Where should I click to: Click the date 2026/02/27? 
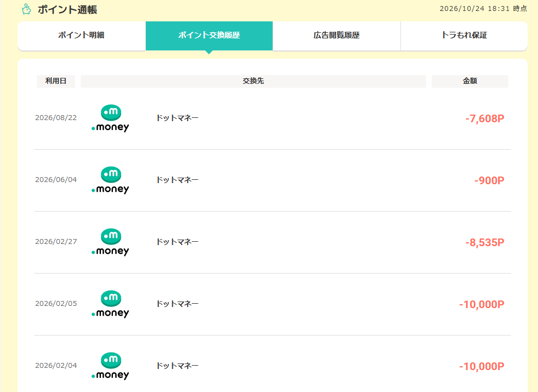pos(56,242)
